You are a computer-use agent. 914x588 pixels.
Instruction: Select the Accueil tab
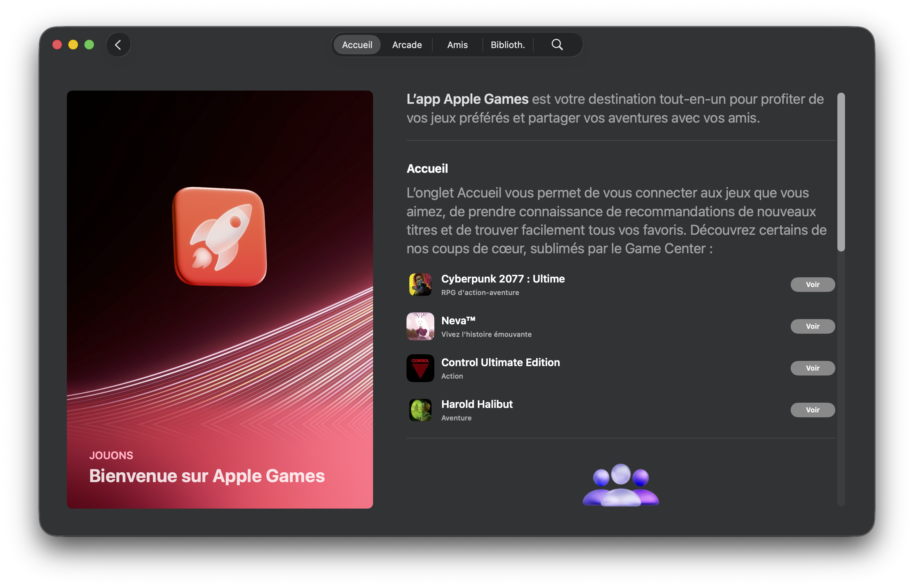tap(357, 45)
